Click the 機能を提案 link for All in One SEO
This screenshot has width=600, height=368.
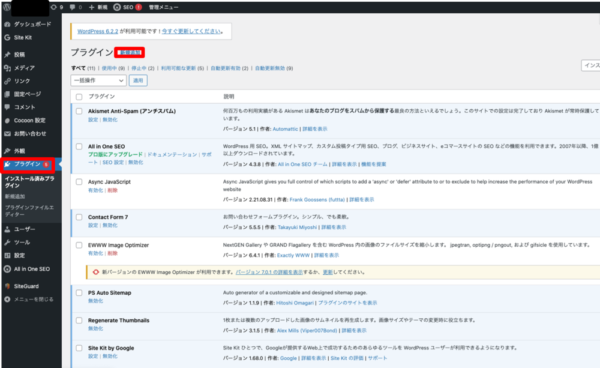tap(373, 164)
